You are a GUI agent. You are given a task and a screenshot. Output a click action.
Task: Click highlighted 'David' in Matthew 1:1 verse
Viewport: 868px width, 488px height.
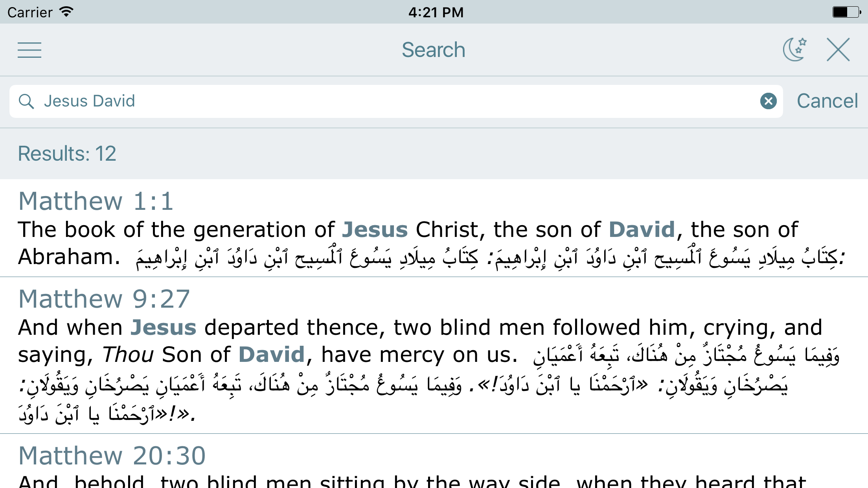642,229
